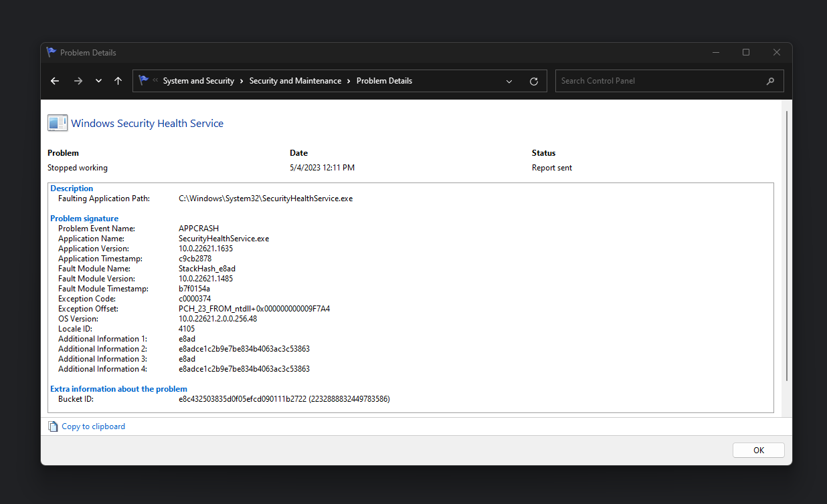The image size is (827, 504).
Task: Click the Windows Security Health Service report icon
Action: 58,123
